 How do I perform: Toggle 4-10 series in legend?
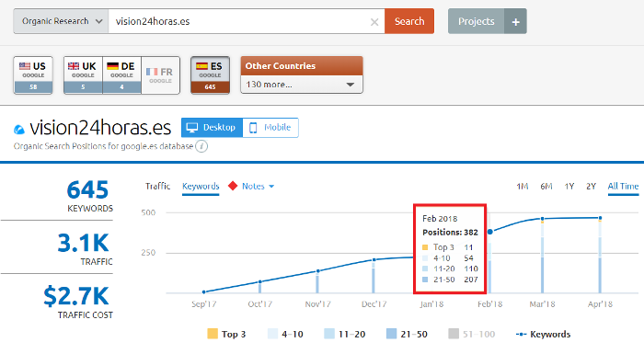click(x=285, y=334)
